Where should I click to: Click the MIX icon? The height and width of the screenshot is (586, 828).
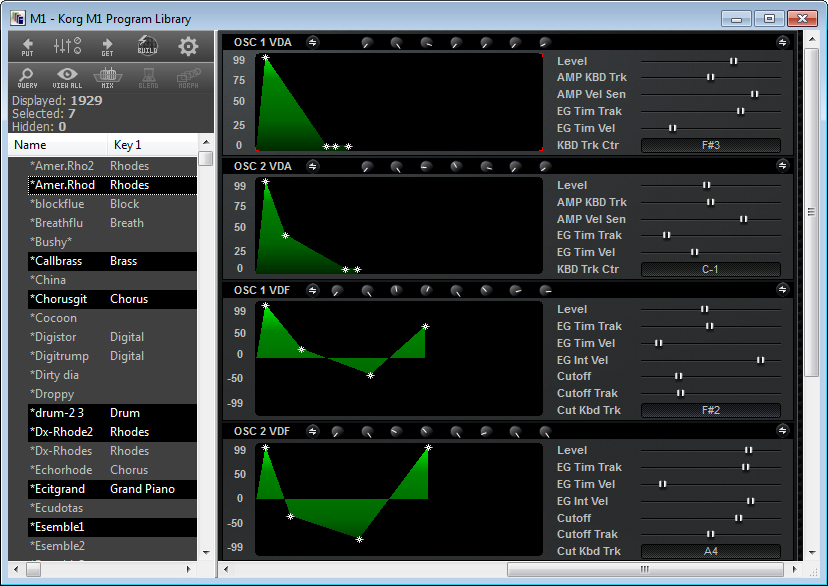108,78
